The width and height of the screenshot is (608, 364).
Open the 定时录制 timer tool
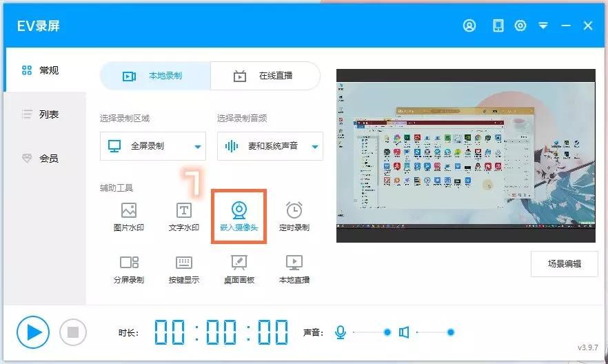294,217
